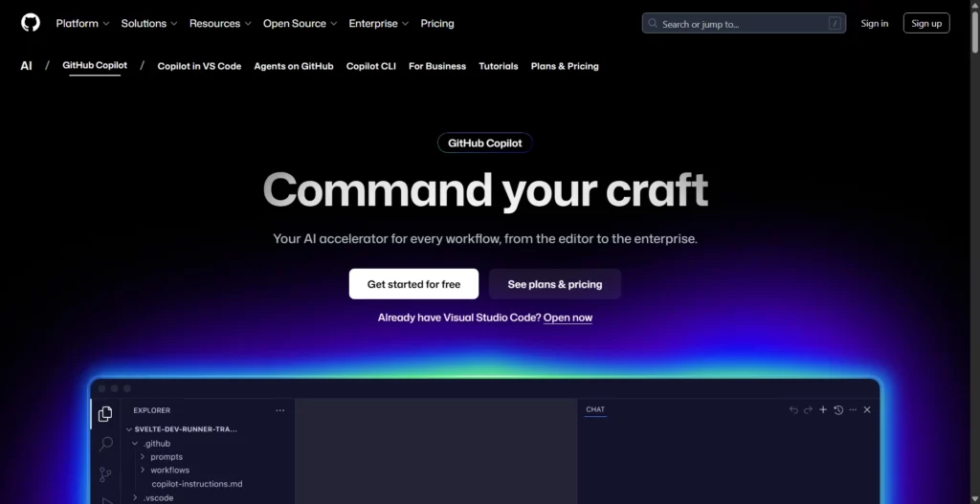
Task: Open Explorer files icon in editor sidebar
Action: [x=105, y=413]
